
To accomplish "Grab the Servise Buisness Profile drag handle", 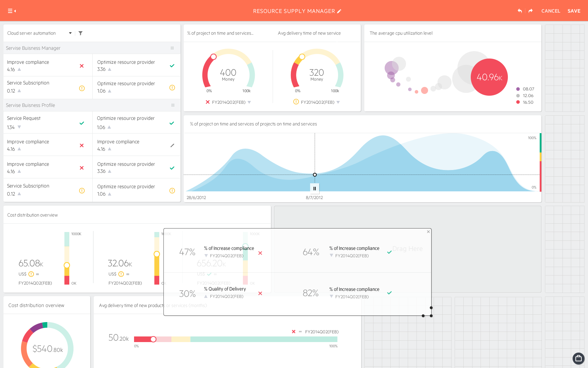I will click(x=173, y=105).
